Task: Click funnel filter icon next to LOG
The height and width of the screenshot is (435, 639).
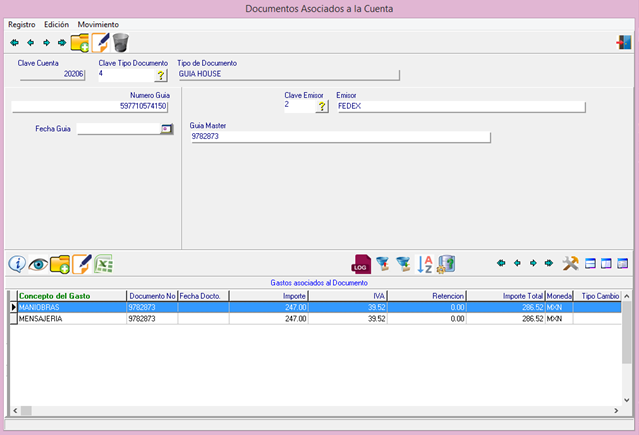Action: pos(383,264)
